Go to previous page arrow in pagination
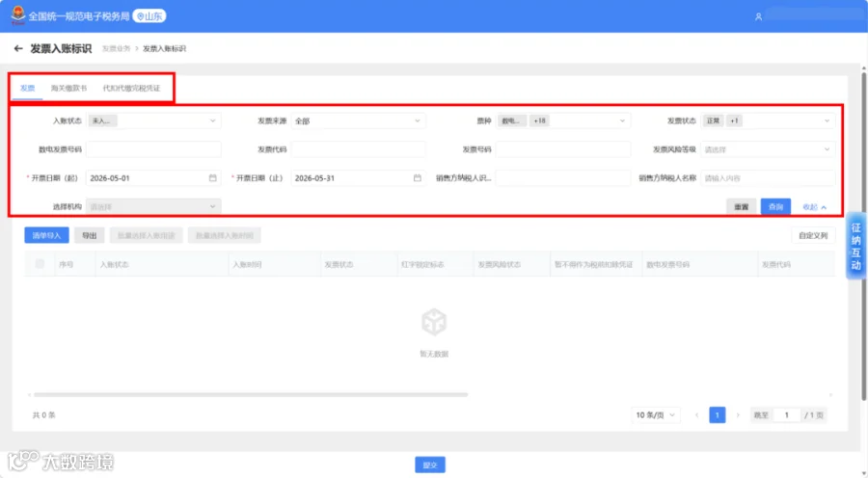868x478 pixels. pos(697,415)
